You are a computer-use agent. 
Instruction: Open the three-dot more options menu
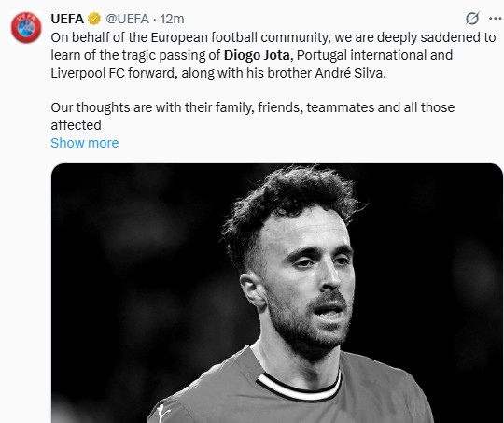click(495, 19)
